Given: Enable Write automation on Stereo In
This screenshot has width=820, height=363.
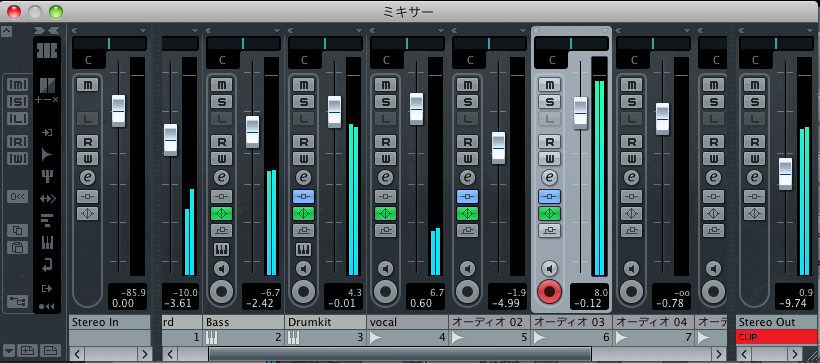Looking at the screenshot, I should pyautogui.click(x=87, y=158).
